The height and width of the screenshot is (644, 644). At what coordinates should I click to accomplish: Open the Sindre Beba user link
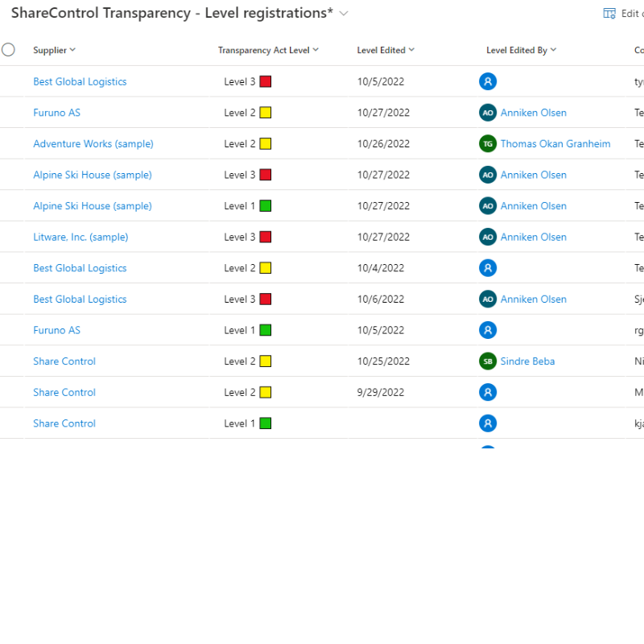click(527, 361)
